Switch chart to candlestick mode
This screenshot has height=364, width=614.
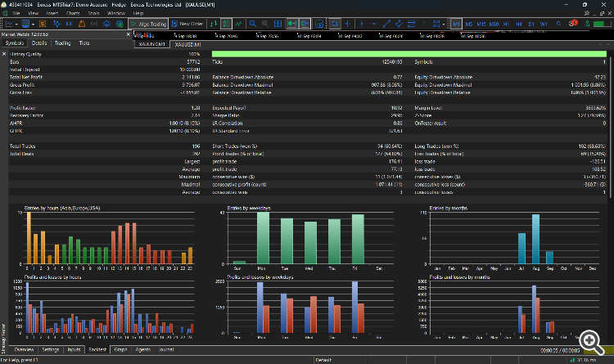coord(226,24)
